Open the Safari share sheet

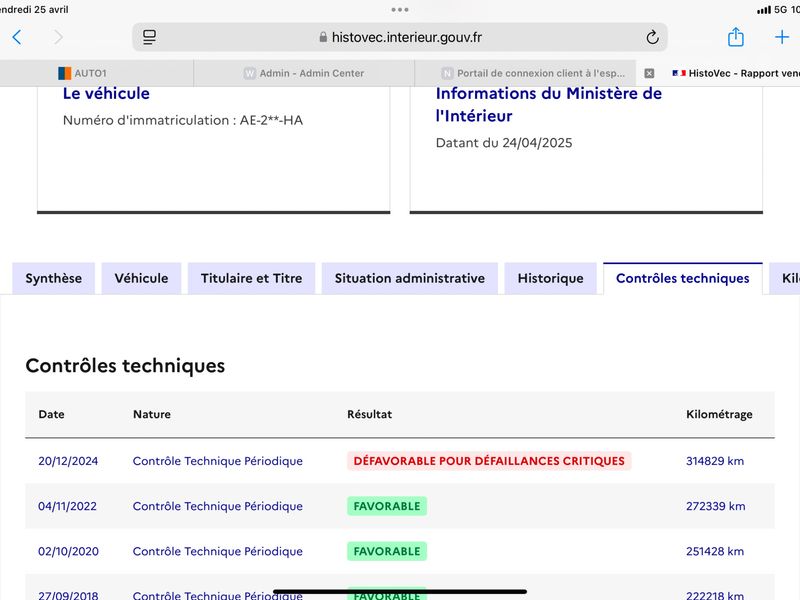[x=735, y=37]
